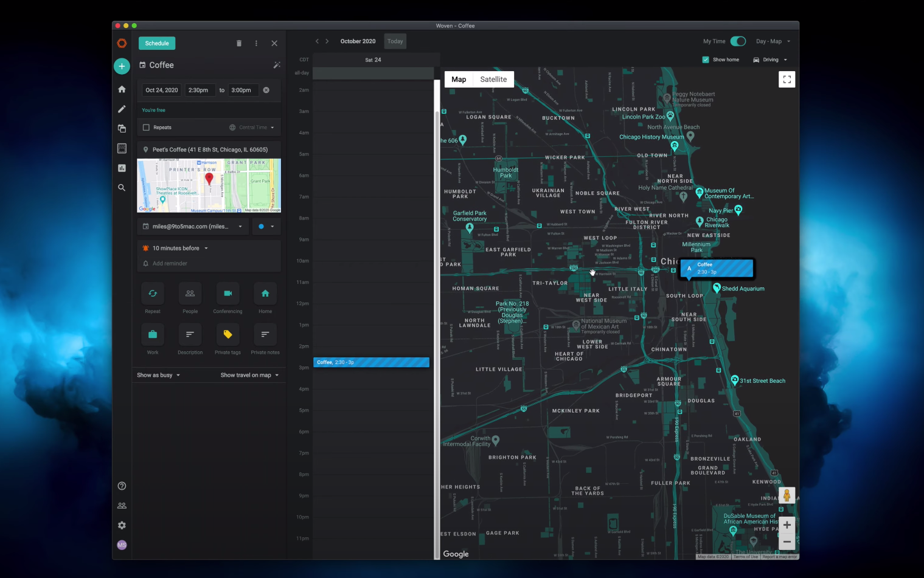
Task: Expand the Show as busy dropdown
Action: coord(158,375)
